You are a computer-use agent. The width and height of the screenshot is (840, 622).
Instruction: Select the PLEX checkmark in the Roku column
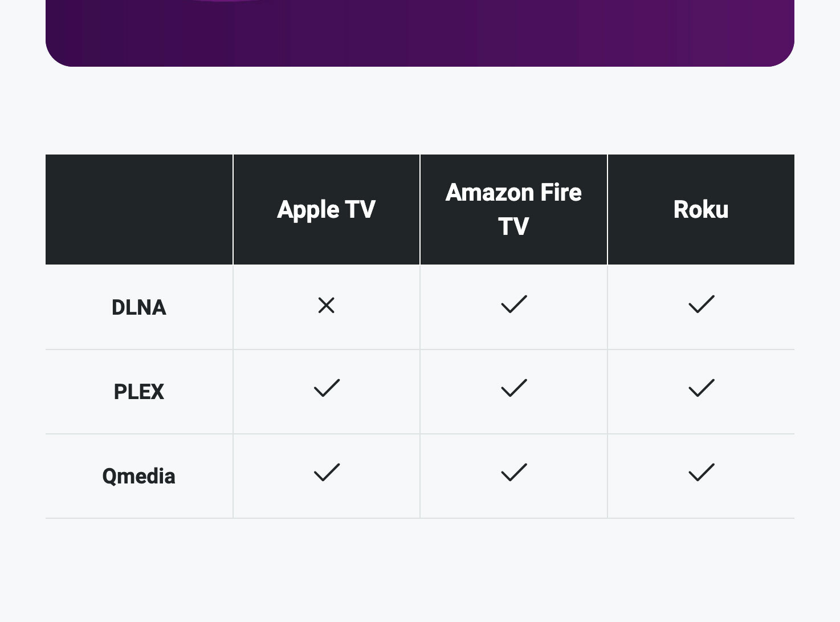pyautogui.click(x=701, y=388)
